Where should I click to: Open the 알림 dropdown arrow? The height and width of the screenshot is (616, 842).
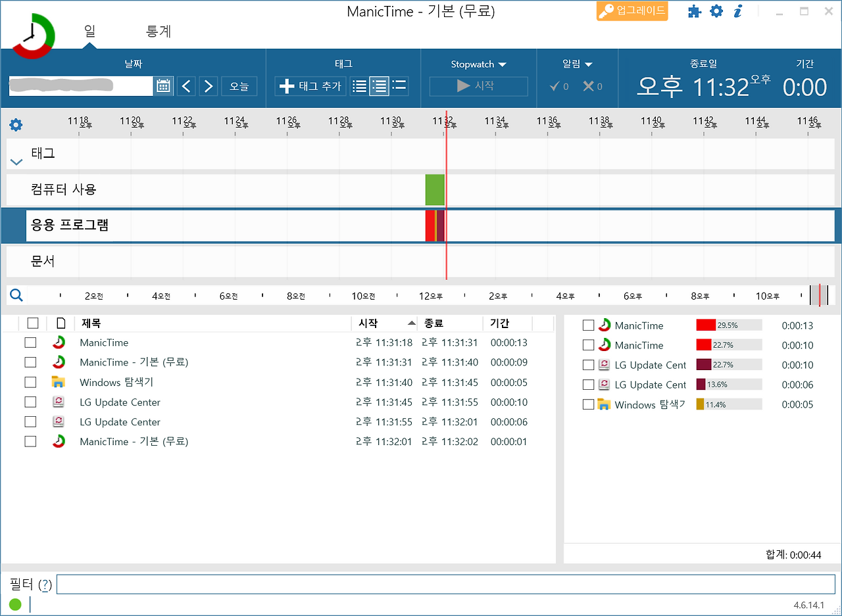(x=589, y=64)
